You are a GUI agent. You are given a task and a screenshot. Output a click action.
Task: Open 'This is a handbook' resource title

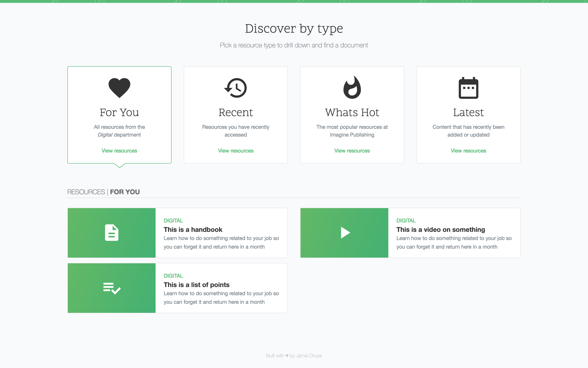point(193,230)
